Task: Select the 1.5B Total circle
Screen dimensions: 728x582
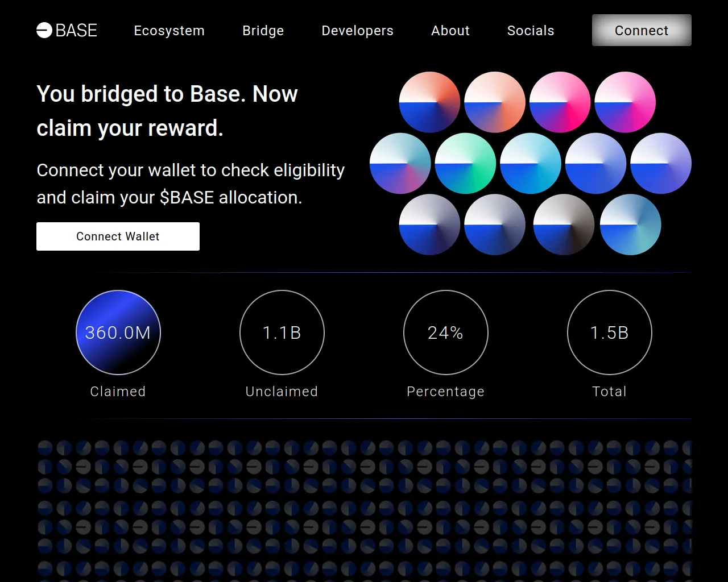Action: 610,332
